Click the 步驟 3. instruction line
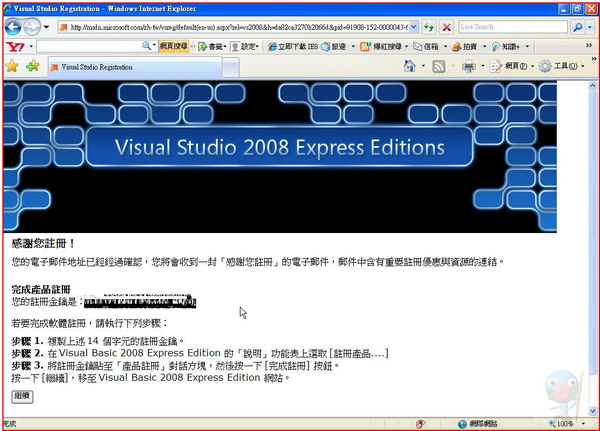Viewport: 600px width, 431px height. [175, 366]
